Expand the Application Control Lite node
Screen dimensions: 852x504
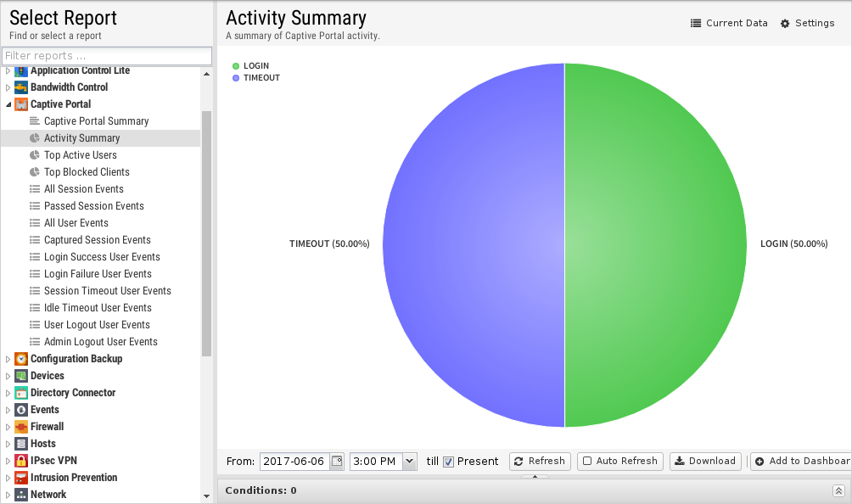[x=8, y=70]
